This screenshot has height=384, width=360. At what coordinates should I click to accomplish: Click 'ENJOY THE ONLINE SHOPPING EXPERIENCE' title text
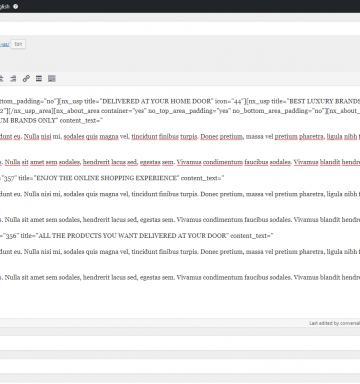pyautogui.click(x=107, y=178)
